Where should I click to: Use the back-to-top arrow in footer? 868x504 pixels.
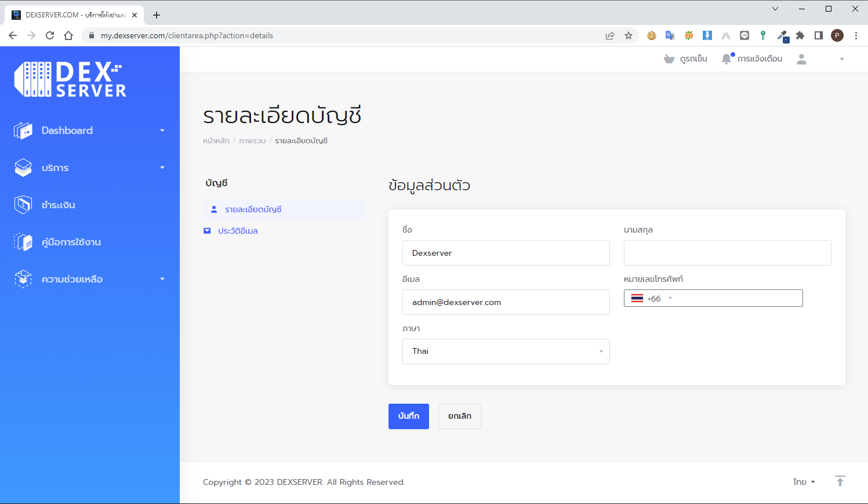(x=840, y=481)
